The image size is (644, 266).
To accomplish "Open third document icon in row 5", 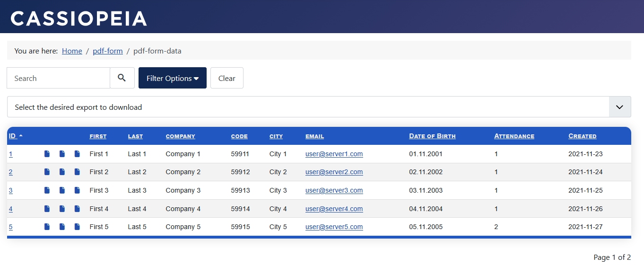I will point(77,227).
